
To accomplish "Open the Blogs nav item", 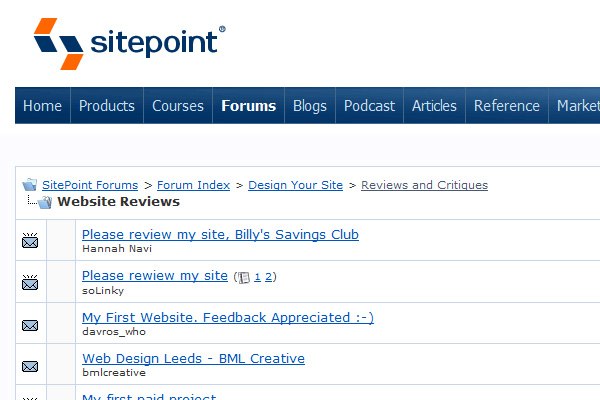I will point(310,106).
